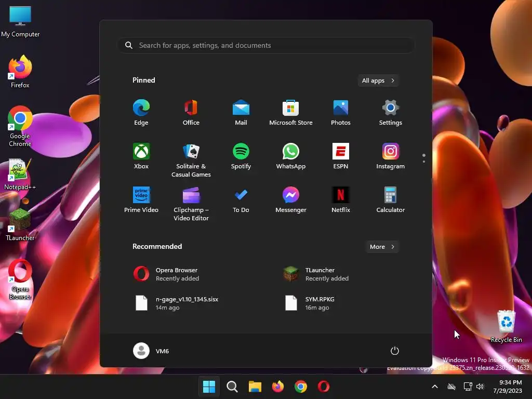The height and width of the screenshot is (399, 532).
Task: Open Microsoft Store from pinned apps
Action: coord(291,113)
